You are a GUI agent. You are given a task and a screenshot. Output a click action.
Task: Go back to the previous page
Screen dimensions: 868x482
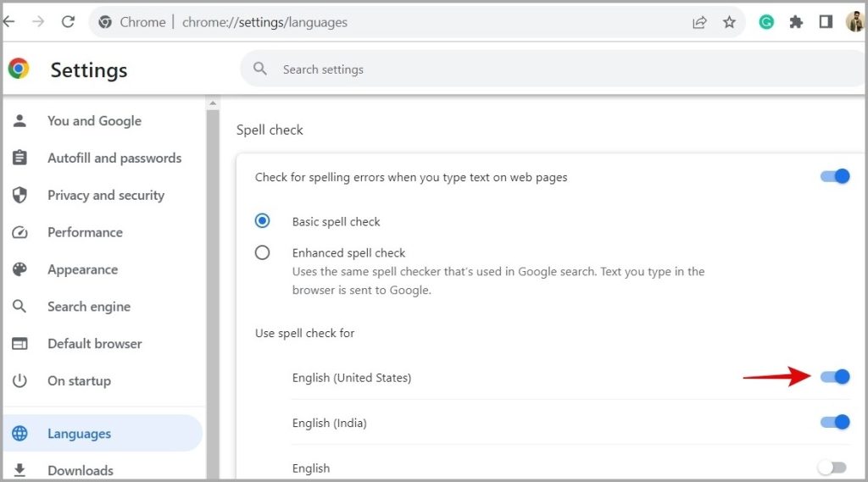point(8,22)
